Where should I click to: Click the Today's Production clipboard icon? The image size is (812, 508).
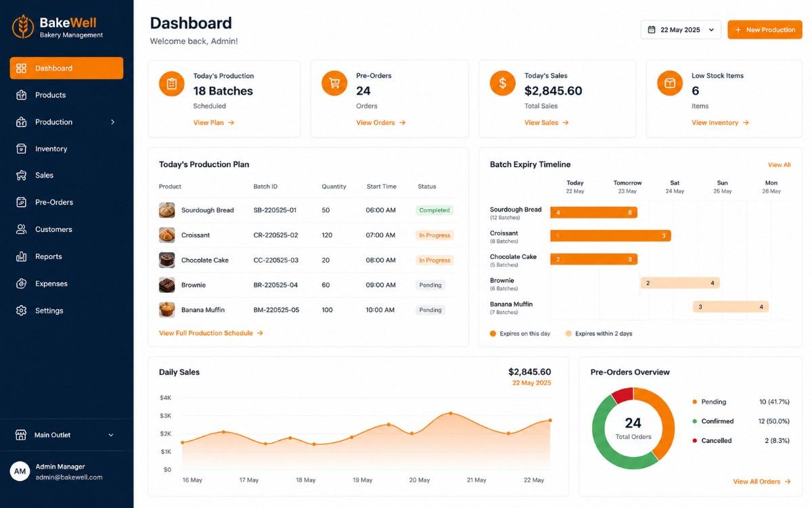172,83
